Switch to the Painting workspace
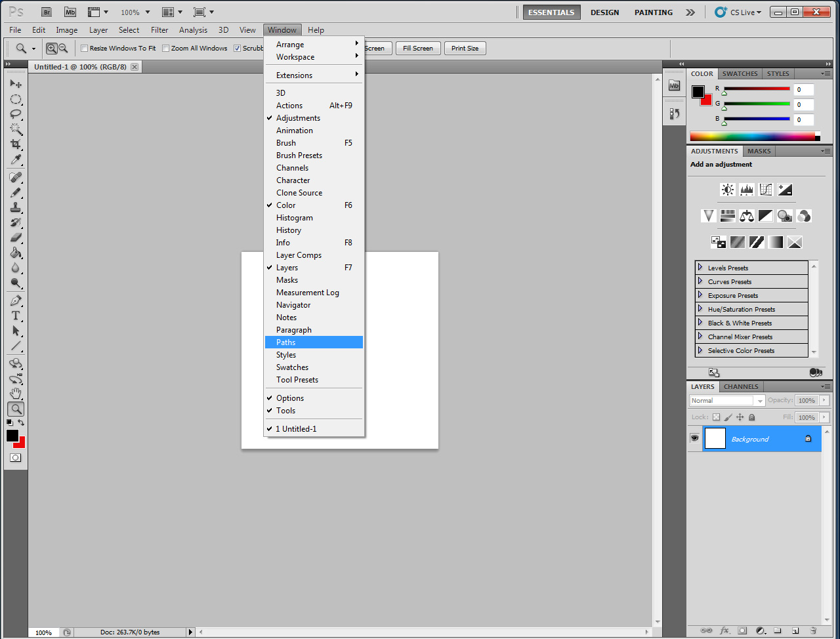Image resolution: width=840 pixels, height=639 pixels. 654,12
